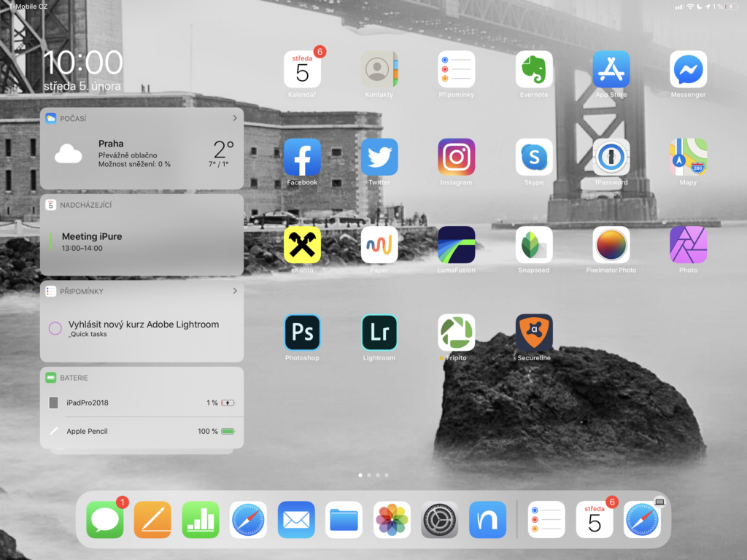Screen dimensions: 747x560
Task: Open Photoshop
Action: point(302,332)
